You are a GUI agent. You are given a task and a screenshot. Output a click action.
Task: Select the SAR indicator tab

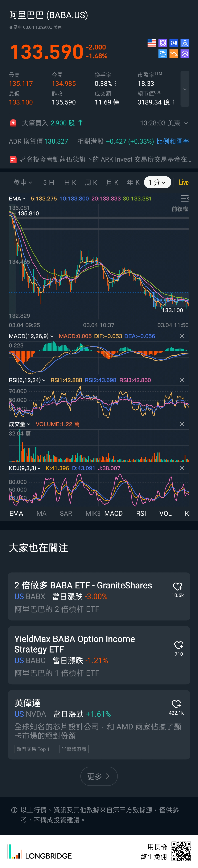pyautogui.click(x=66, y=513)
